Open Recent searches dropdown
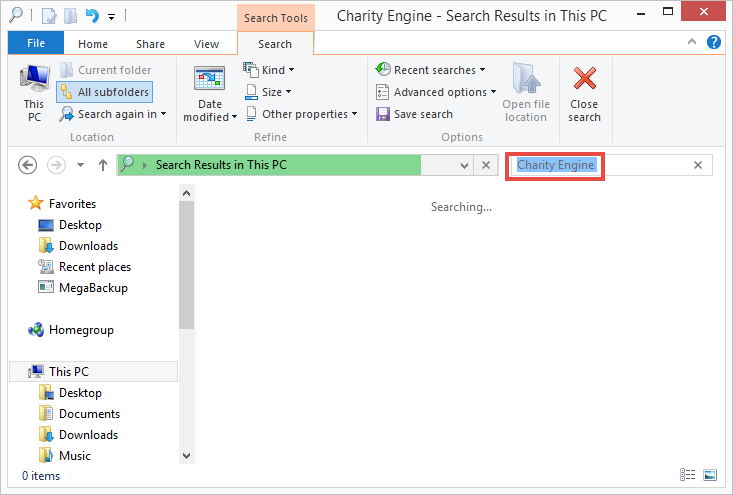This screenshot has width=733, height=495. coord(431,70)
